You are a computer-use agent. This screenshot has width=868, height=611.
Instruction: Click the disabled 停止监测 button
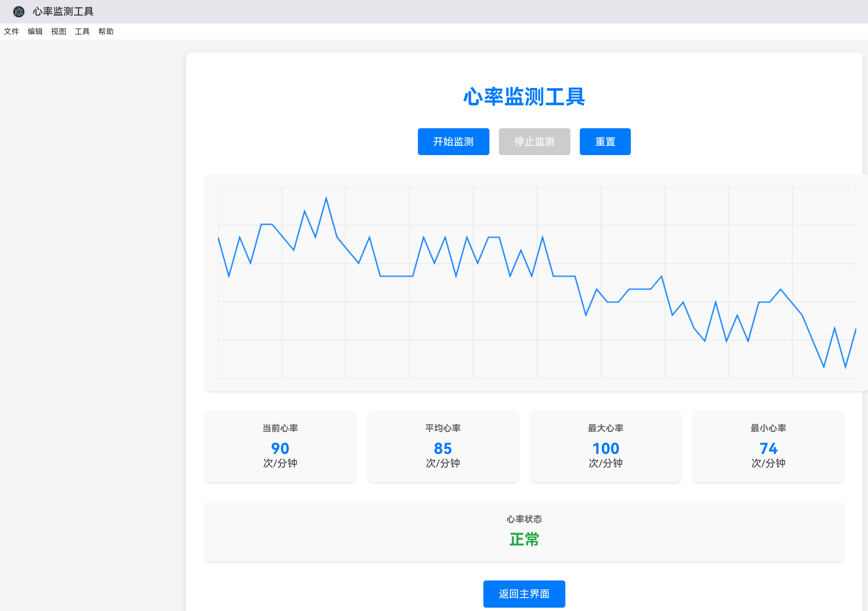click(x=534, y=142)
